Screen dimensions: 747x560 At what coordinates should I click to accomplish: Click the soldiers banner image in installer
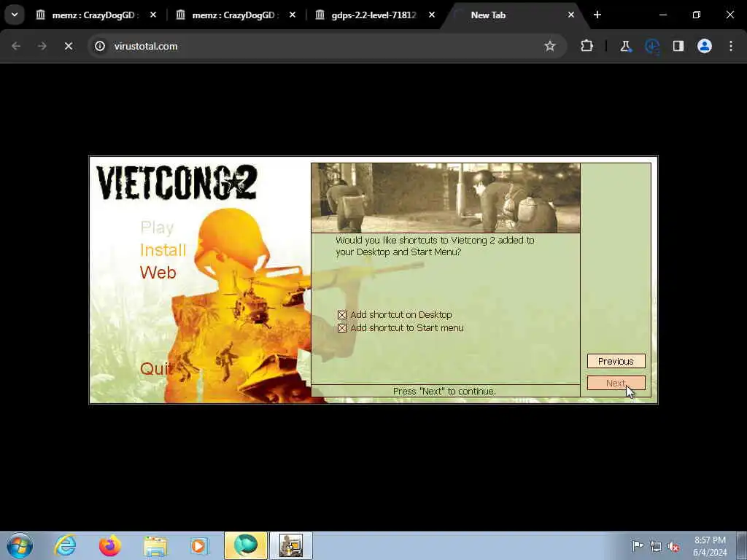(x=446, y=198)
